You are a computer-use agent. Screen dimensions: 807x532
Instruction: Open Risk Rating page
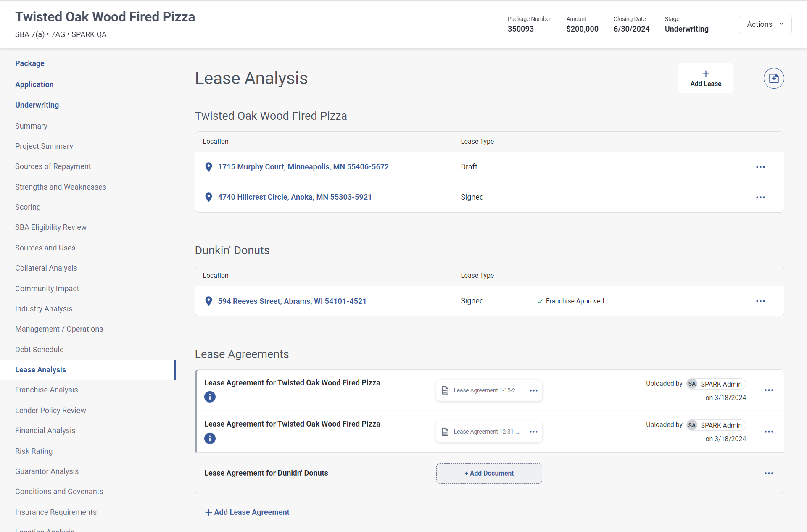pyautogui.click(x=34, y=451)
